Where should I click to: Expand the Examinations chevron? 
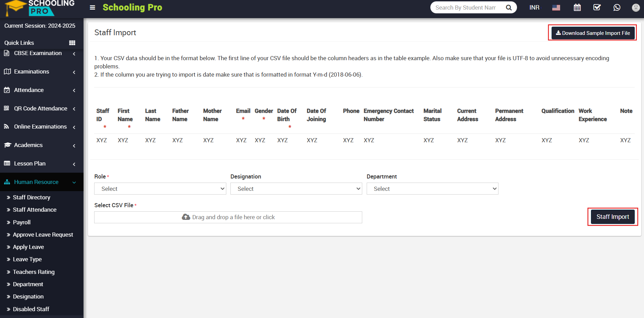[74, 72]
